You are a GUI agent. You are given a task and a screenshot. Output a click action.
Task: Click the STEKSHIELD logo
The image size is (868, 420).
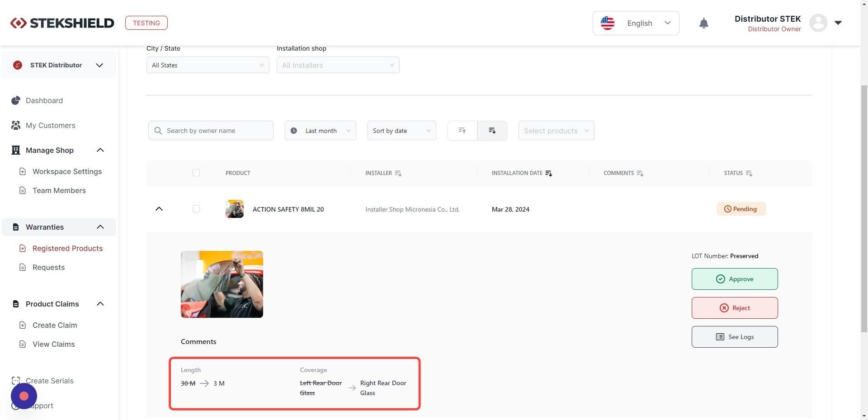(62, 23)
